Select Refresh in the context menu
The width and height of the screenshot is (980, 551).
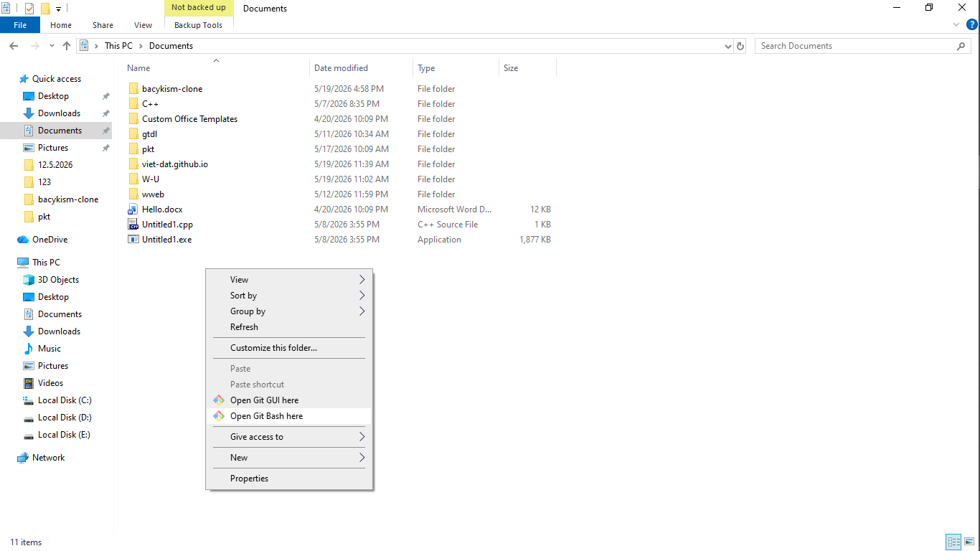[289, 327]
